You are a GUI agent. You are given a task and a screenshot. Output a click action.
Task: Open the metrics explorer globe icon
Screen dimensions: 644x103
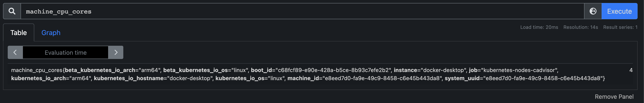[593, 11]
